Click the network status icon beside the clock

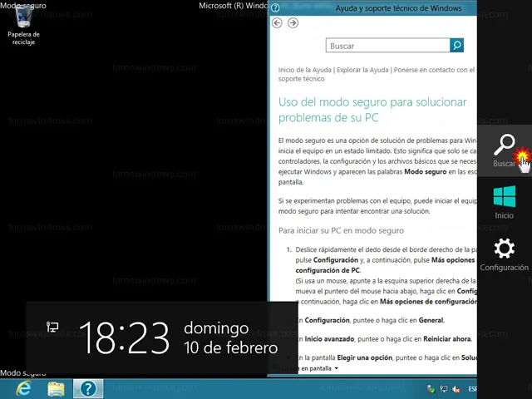coord(52,327)
